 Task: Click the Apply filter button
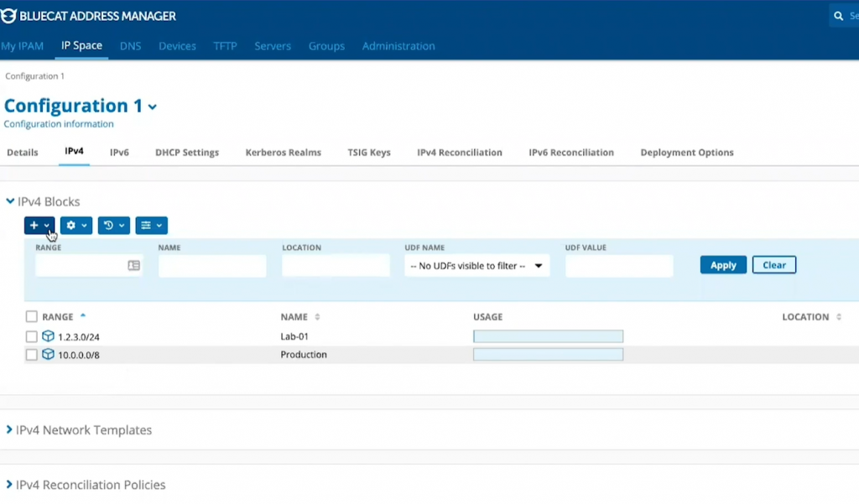tap(722, 264)
